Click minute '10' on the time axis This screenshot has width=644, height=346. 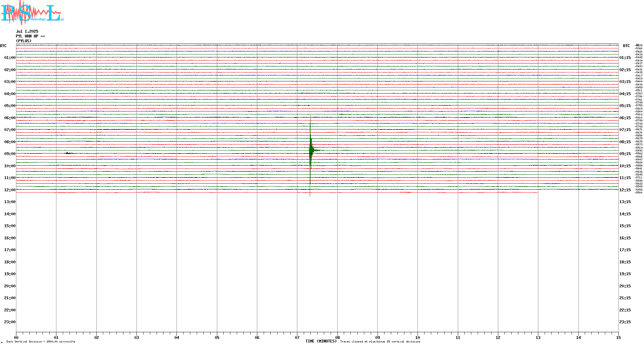coord(417,337)
